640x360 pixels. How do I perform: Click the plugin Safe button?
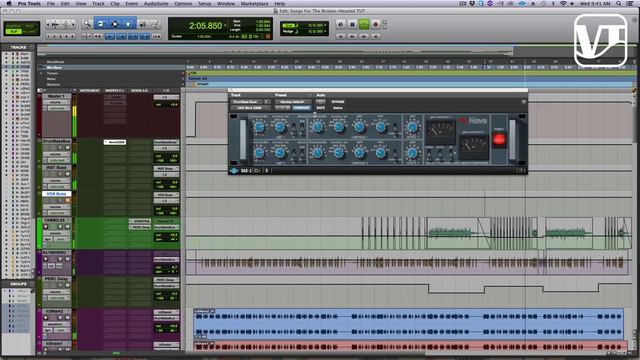coord(321,108)
